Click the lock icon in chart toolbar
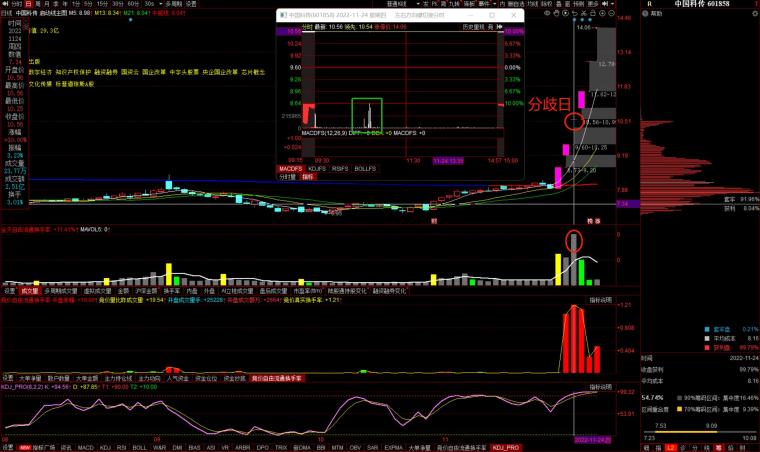This screenshot has height=452, width=760. 592,13
